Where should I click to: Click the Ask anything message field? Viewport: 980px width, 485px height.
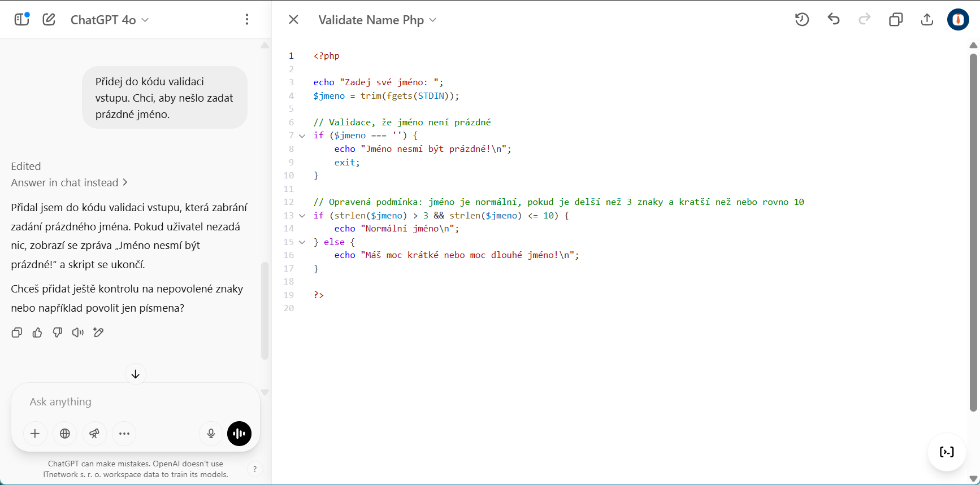pos(136,402)
